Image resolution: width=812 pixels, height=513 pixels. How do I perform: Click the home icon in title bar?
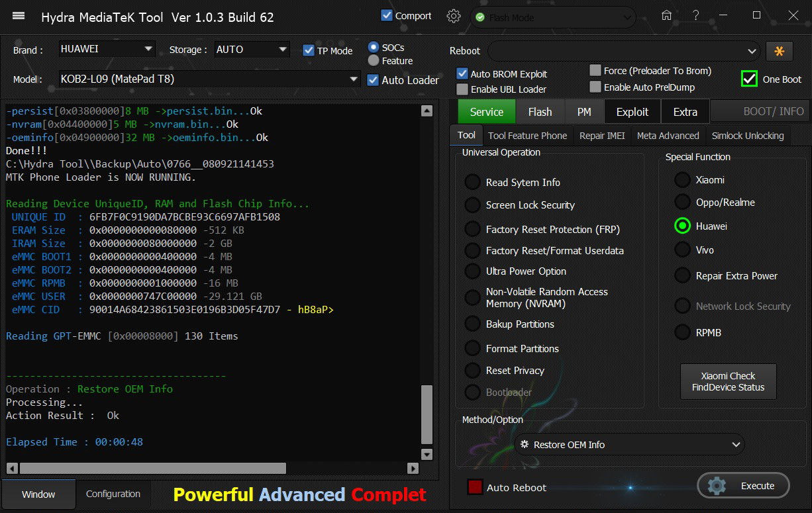pos(666,16)
